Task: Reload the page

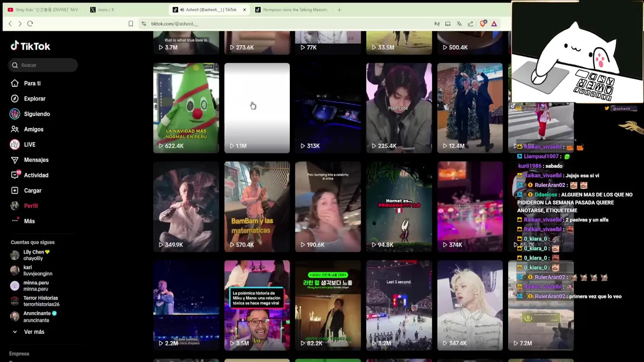Action: (x=30, y=24)
